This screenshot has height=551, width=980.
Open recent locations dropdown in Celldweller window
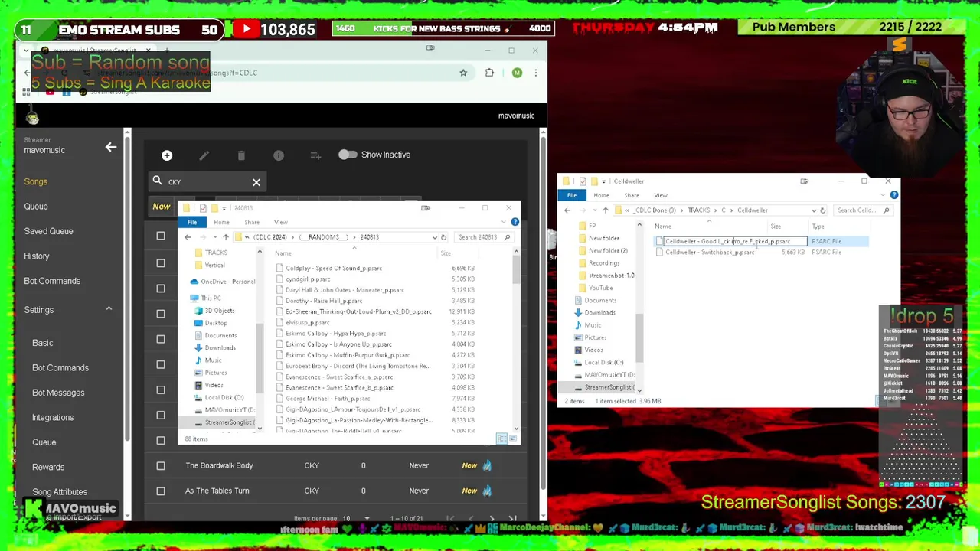click(593, 210)
